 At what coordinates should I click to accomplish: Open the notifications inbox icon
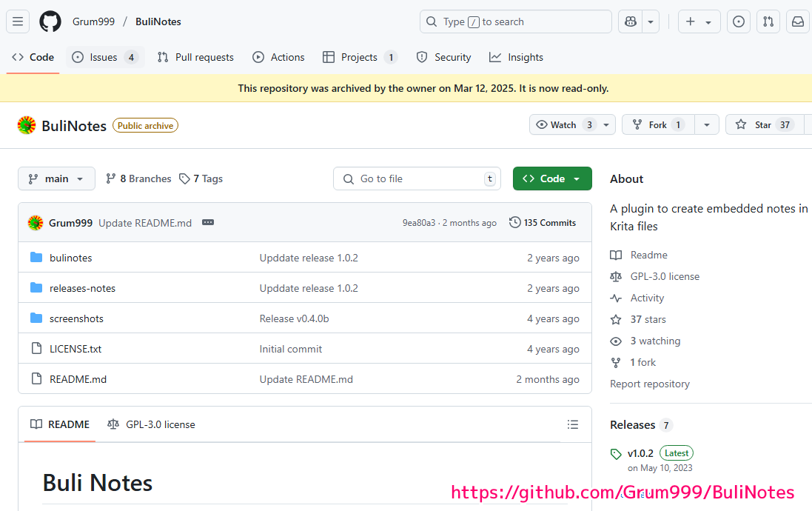coord(798,21)
